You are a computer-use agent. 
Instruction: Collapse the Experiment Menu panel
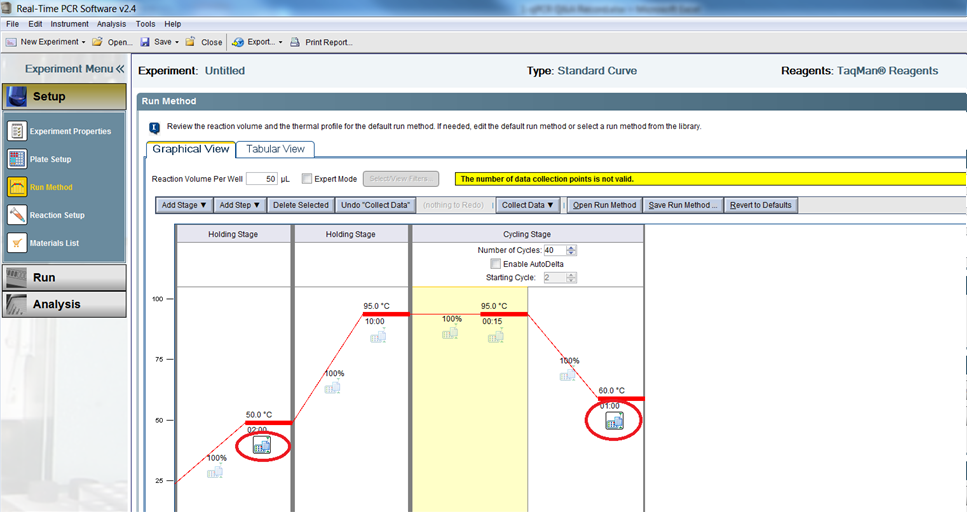pyautogui.click(x=120, y=69)
